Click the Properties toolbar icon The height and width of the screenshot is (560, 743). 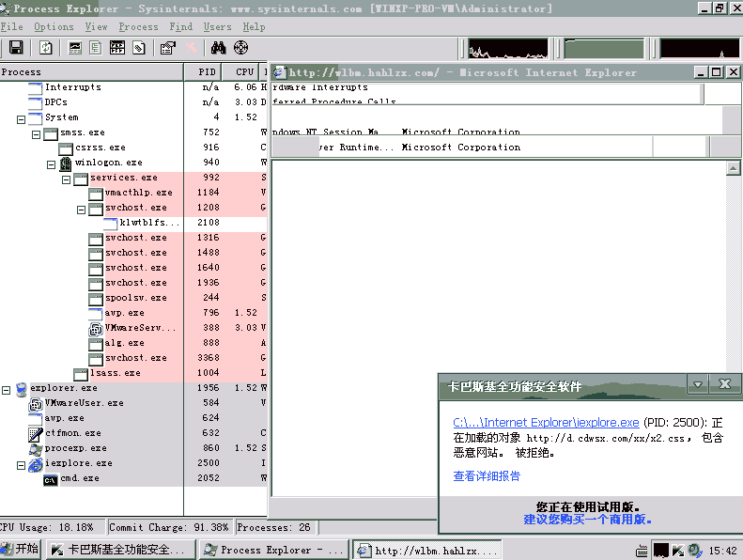point(168,48)
